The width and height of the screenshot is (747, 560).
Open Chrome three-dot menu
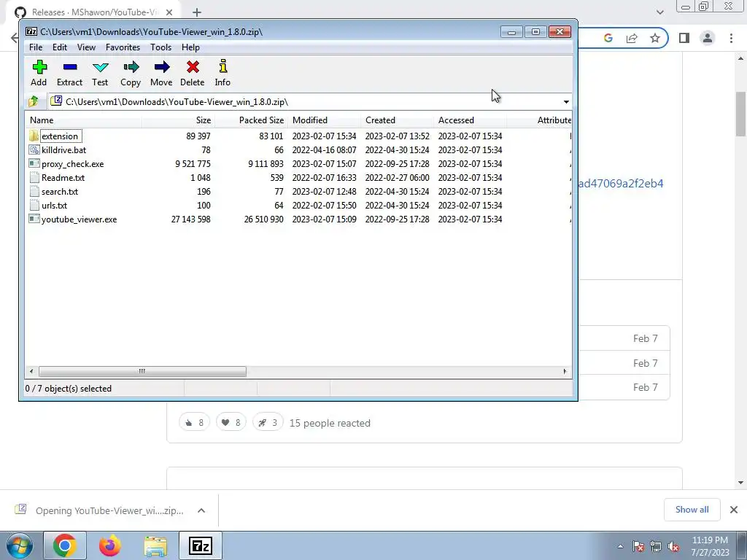pyautogui.click(x=731, y=38)
